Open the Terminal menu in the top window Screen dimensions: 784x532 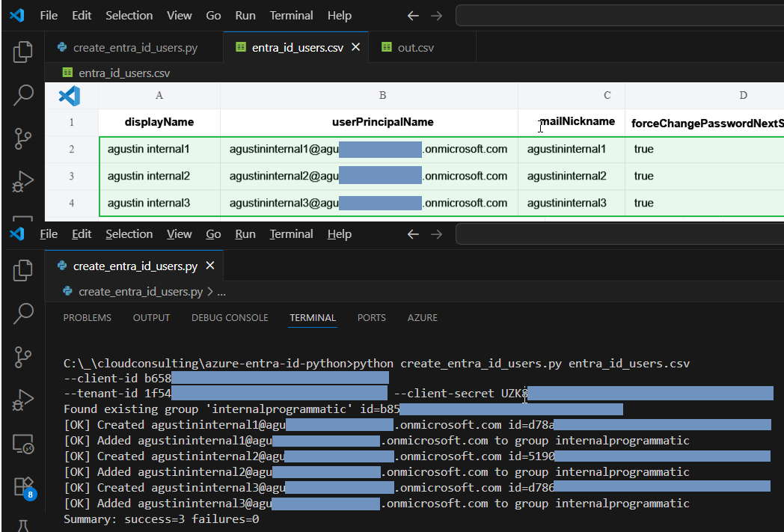tap(291, 15)
